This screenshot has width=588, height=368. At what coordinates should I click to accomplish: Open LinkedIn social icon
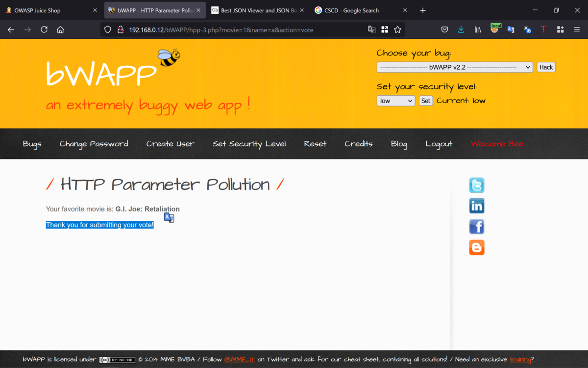pos(477,206)
